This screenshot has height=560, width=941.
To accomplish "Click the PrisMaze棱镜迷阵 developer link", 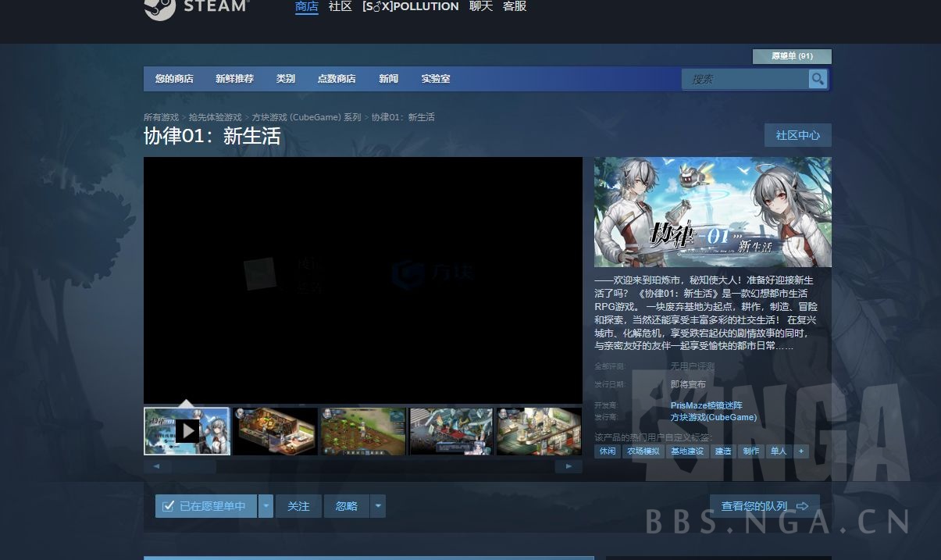I will [706, 405].
